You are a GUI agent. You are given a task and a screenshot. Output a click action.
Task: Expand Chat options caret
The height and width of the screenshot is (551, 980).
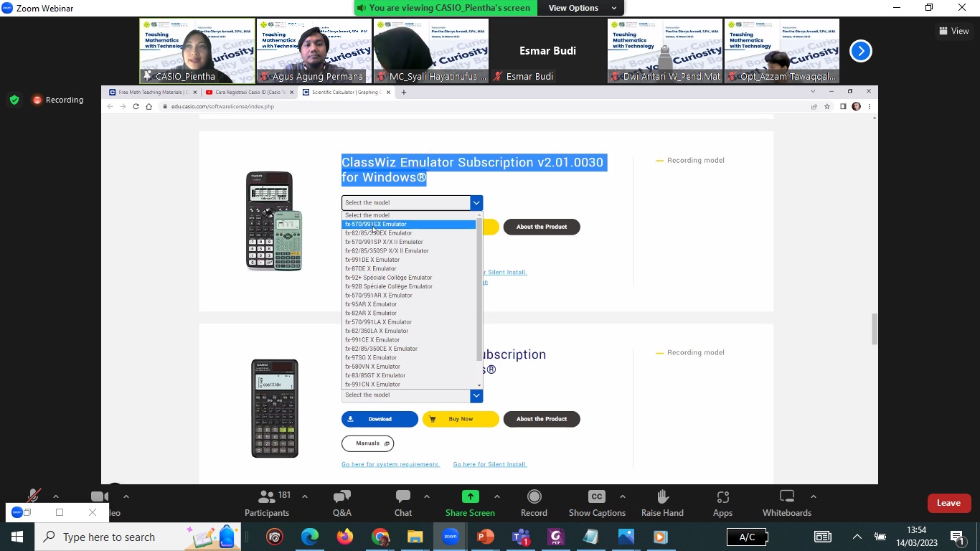pyautogui.click(x=427, y=496)
